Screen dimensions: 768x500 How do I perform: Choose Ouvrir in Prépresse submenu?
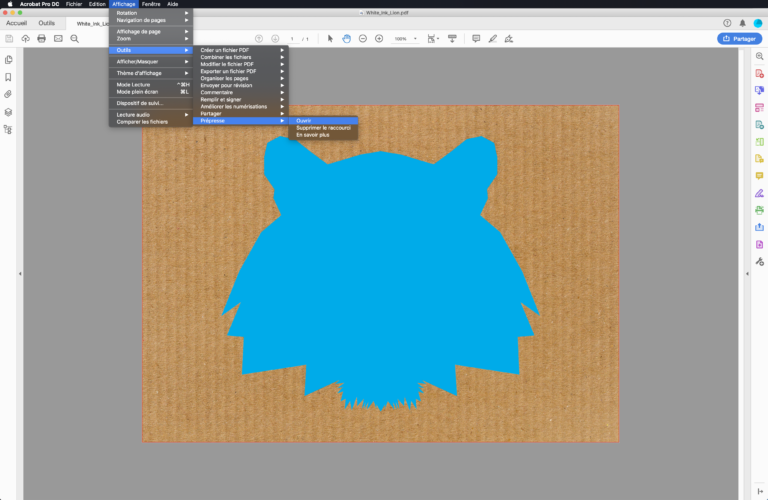click(x=304, y=120)
